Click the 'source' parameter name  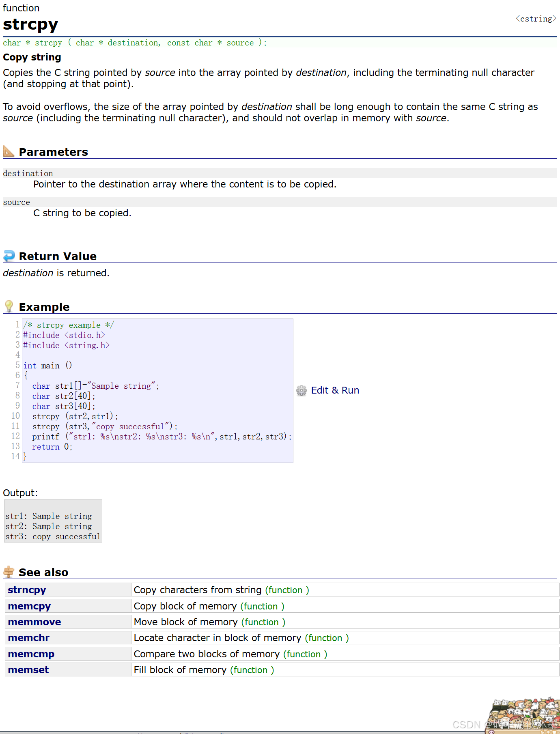pos(17,202)
